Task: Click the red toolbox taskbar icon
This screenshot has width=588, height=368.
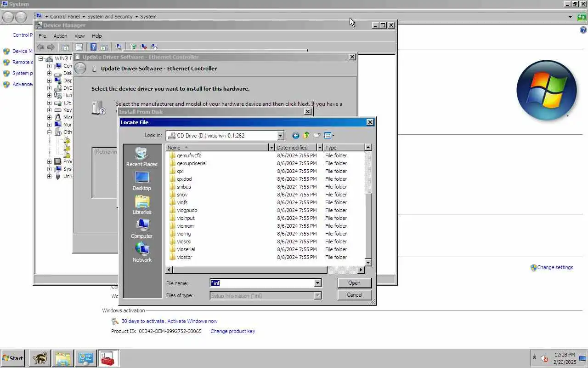Action: (108, 358)
